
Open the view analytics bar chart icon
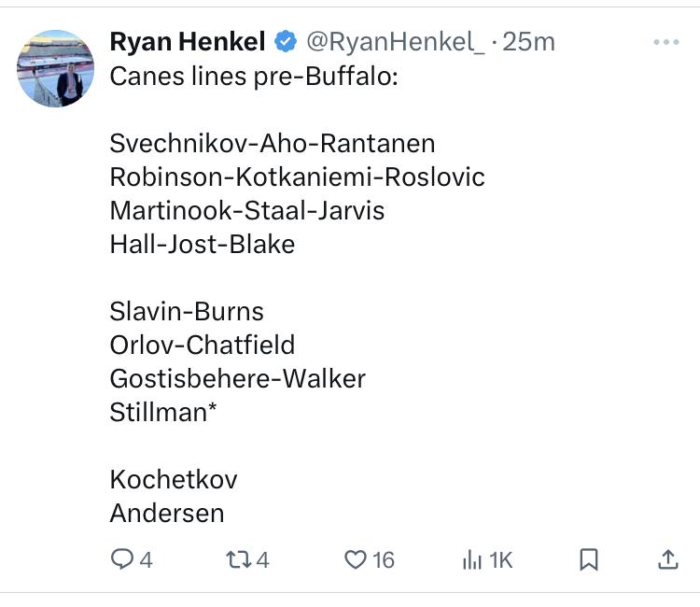[x=472, y=559]
